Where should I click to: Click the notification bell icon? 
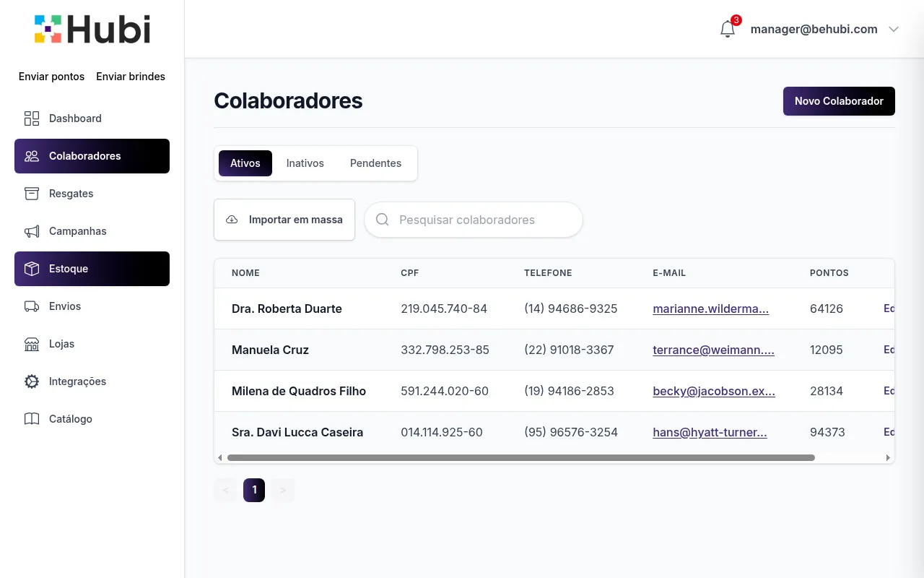click(x=728, y=29)
